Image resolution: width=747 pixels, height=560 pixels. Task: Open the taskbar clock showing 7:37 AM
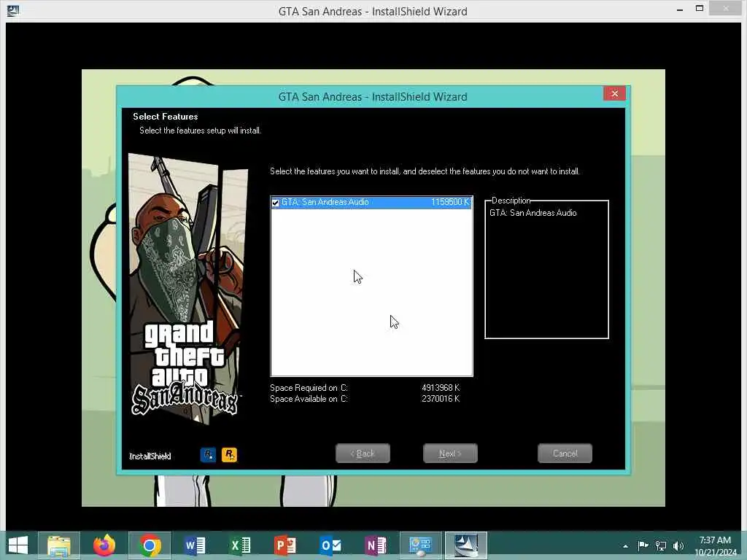coord(715,546)
